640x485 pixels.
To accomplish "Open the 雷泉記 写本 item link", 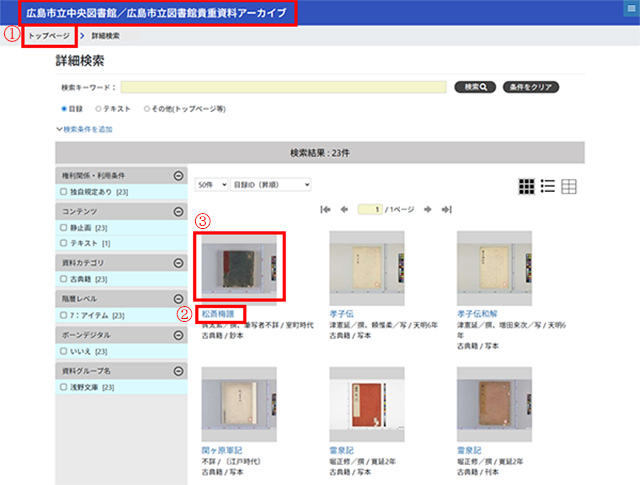I will coord(342,450).
